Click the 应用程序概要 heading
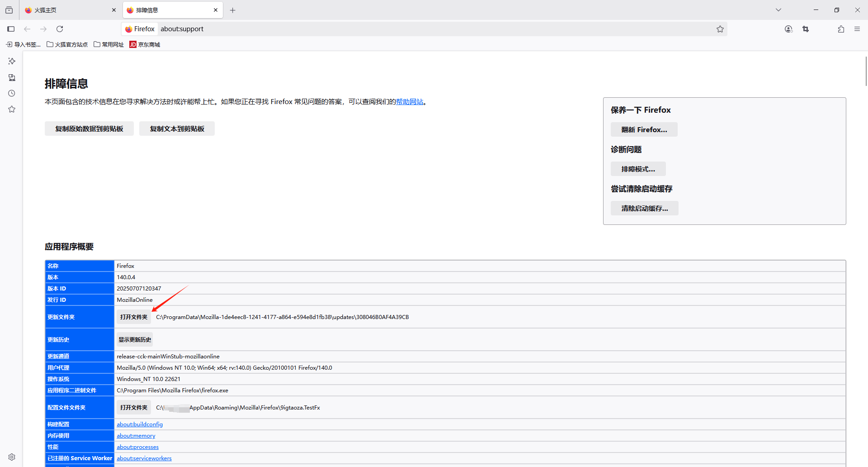Screen dimensions: 868x467 click(x=69, y=247)
